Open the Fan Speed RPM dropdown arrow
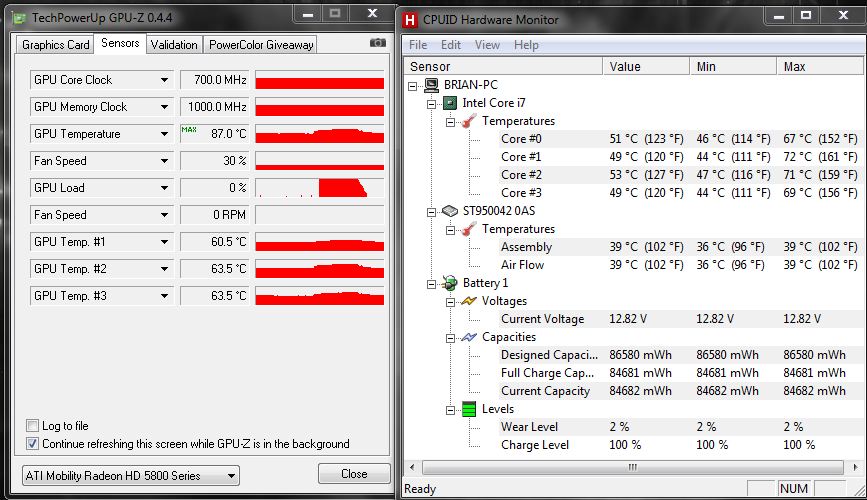The height and width of the screenshot is (500, 867). click(164, 215)
